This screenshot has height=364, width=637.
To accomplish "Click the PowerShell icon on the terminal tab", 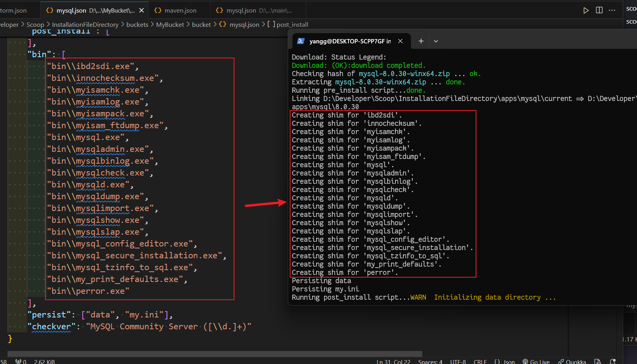I will pyautogui.click(x=301, y=41).
